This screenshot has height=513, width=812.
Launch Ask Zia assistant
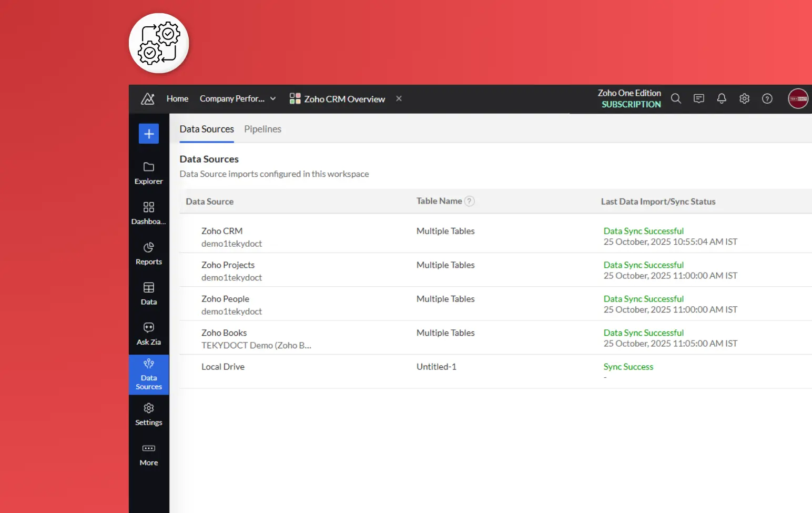pyautogui.click(x=149, y=334)
